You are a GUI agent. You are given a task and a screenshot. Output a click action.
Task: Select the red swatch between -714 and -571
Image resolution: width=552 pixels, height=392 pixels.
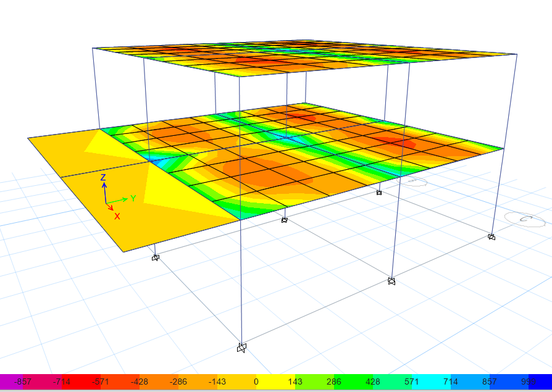81,382
